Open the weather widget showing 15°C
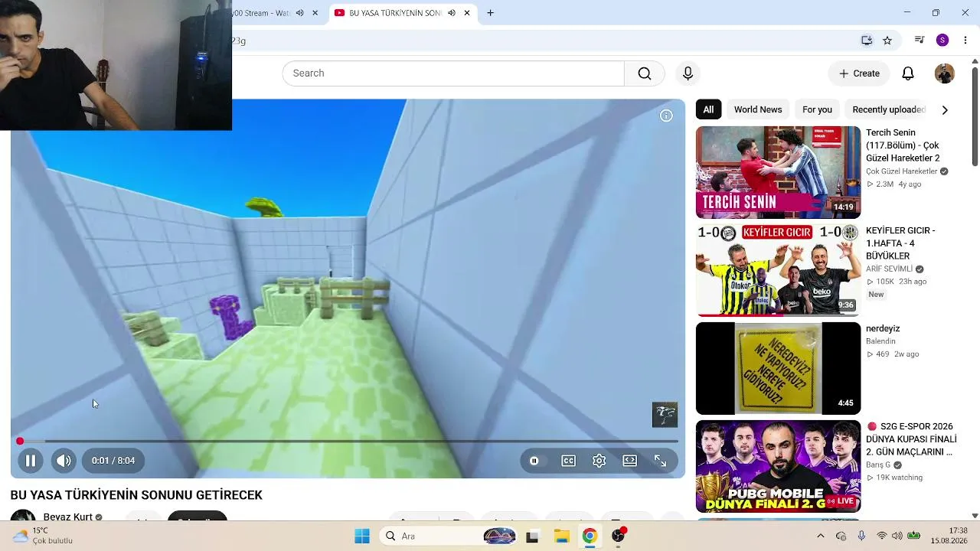 tap(43, 536)
